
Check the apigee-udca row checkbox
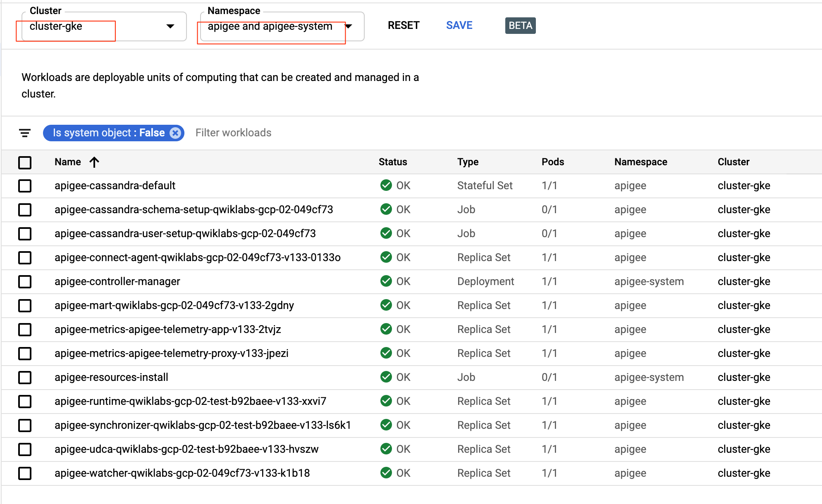pyautogui.click(x=25, y=449)
